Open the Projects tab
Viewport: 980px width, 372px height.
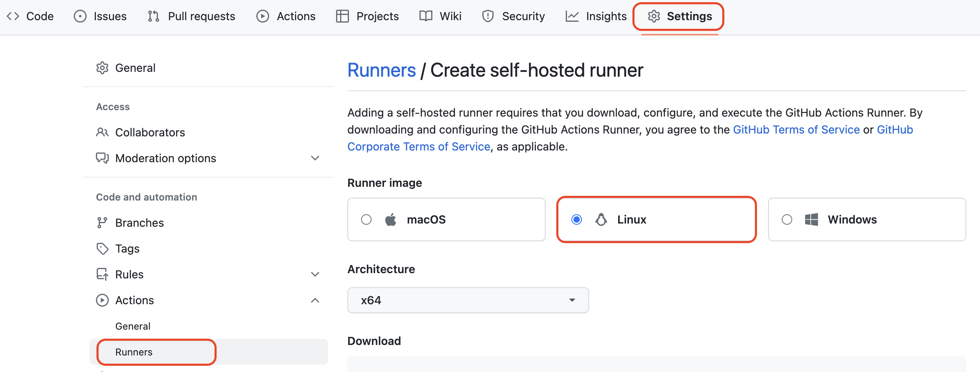pos(367,16)
